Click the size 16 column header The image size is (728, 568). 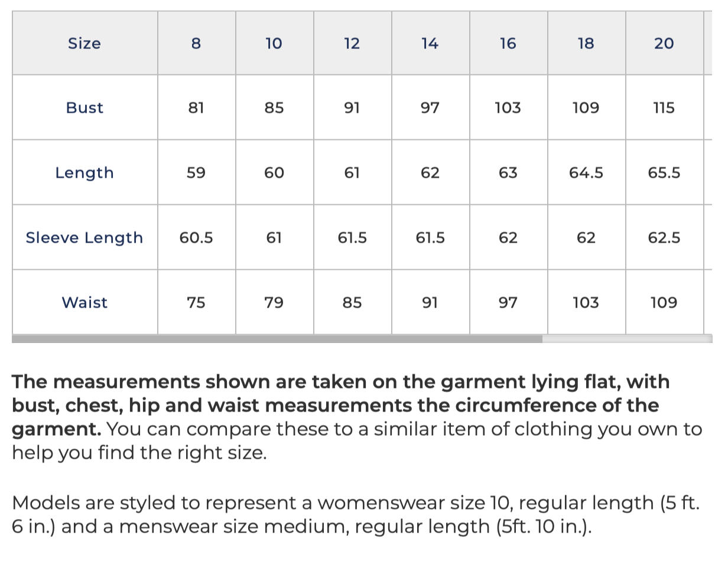[509, 43]
